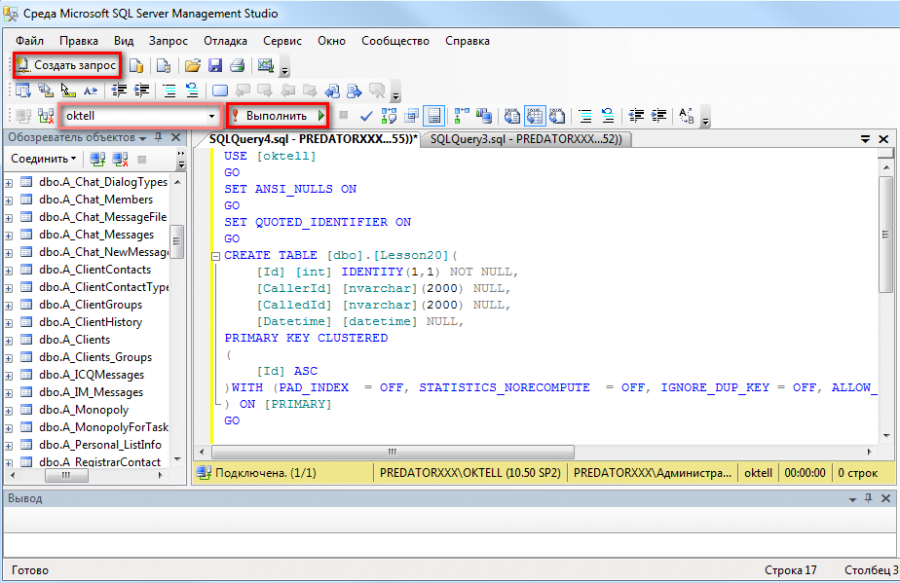Enable results to file output
The image size is (900, 583).
pyautogui.click(x=556, y=114)
